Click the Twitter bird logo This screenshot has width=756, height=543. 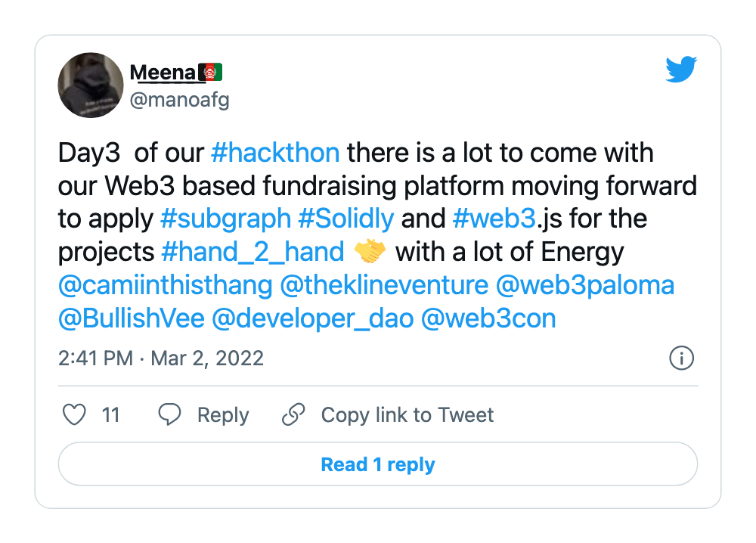pos(681,70)
